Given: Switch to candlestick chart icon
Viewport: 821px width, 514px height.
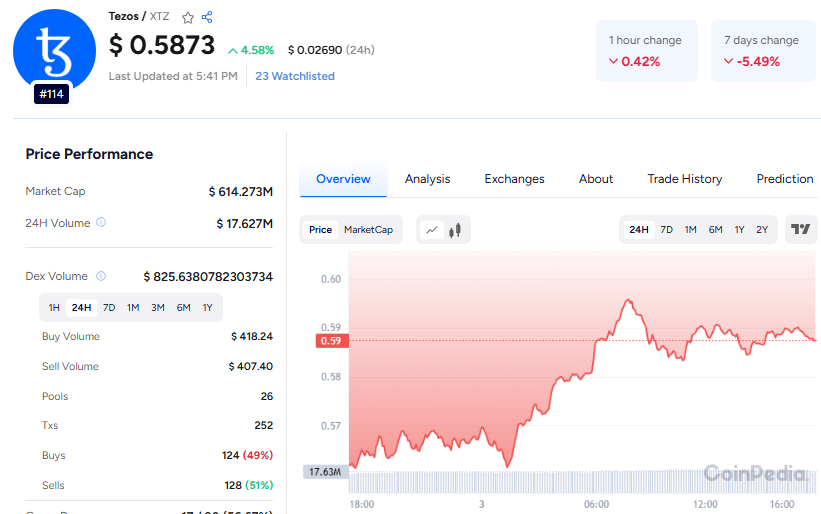Looking at the screenshot, I should click(x=455, y=230).
